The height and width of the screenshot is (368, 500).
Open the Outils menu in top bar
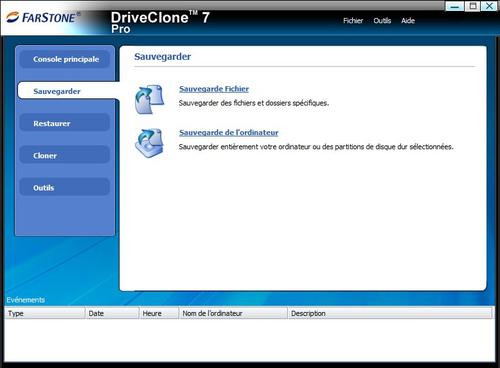382,21
